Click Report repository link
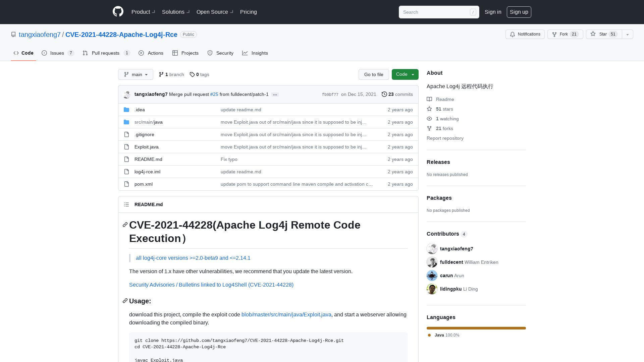 tap(445, 138)
